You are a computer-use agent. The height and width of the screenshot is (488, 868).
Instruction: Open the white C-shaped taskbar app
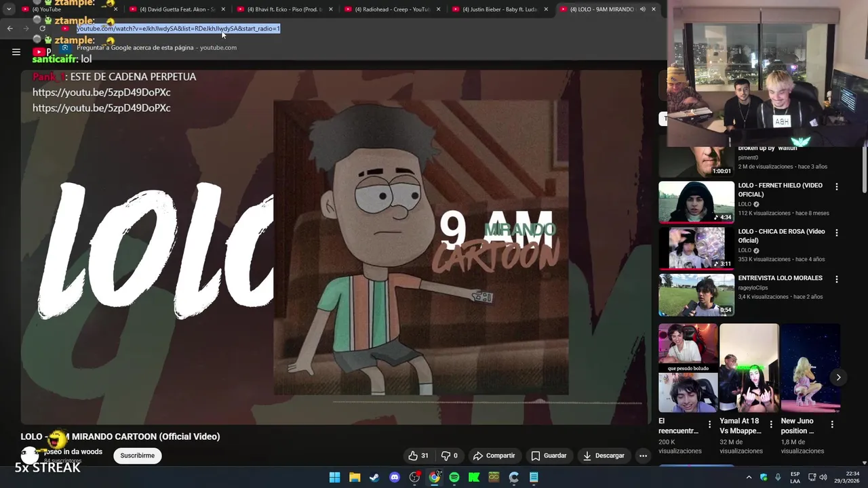pos(514,477)
